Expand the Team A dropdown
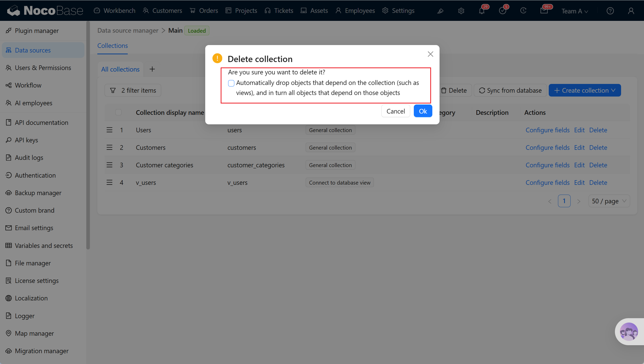The image size is (644, 364). point(575,11)
